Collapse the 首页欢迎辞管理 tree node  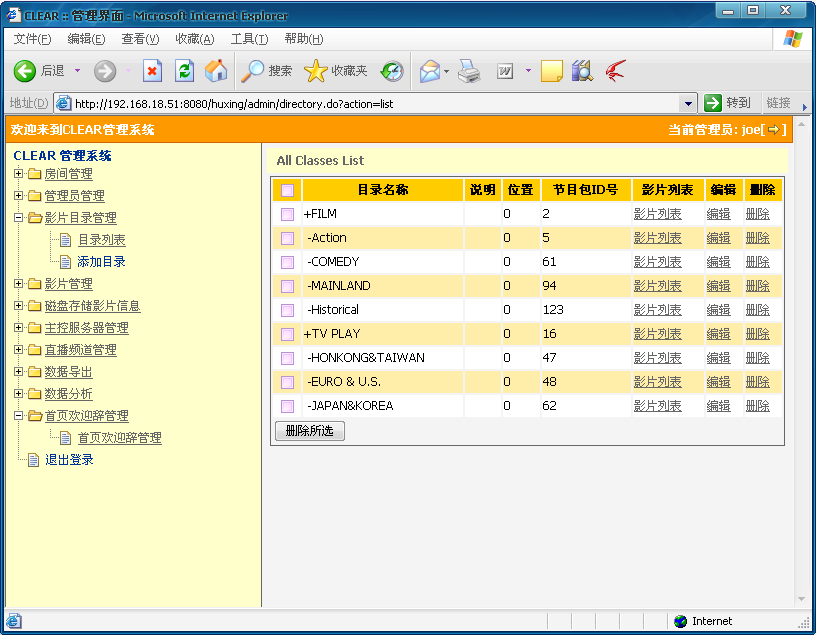pos(18,415)
